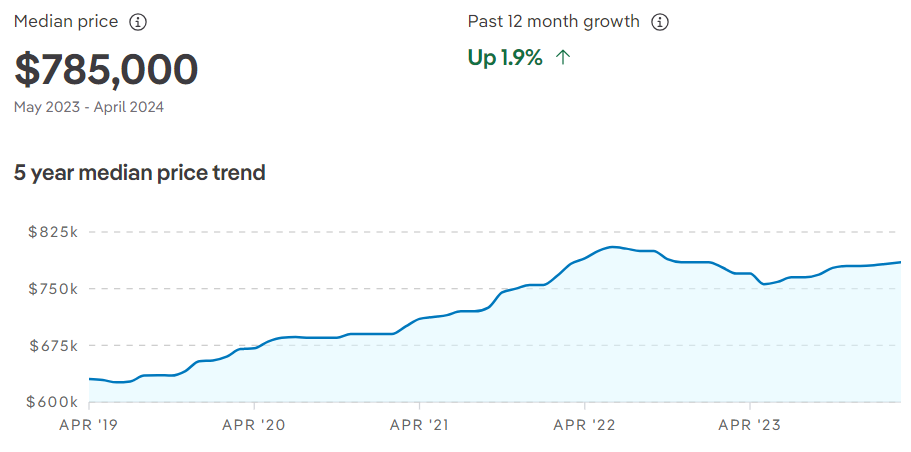Click the 5 year median price trend heading
Viewport: 911px width, 452px height.
point(139,173)
